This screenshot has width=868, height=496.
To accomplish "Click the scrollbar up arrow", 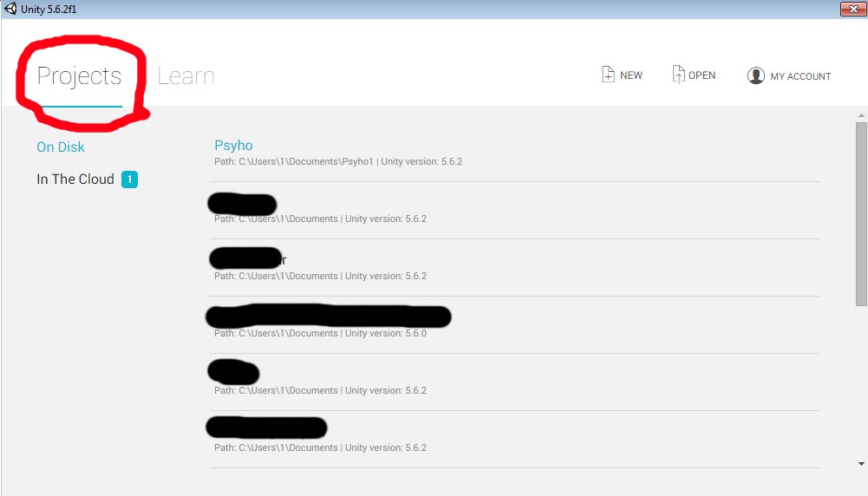I will tap(861, 115).
